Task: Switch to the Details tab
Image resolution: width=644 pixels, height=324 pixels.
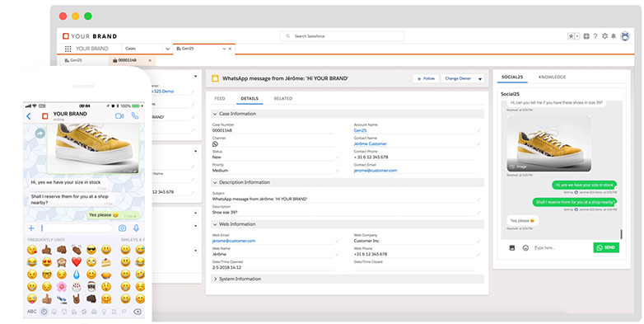Action: 250,99
